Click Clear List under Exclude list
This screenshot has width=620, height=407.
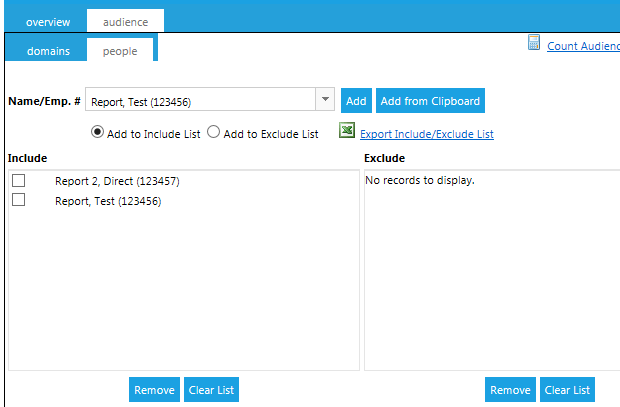[x=567, y=390]
